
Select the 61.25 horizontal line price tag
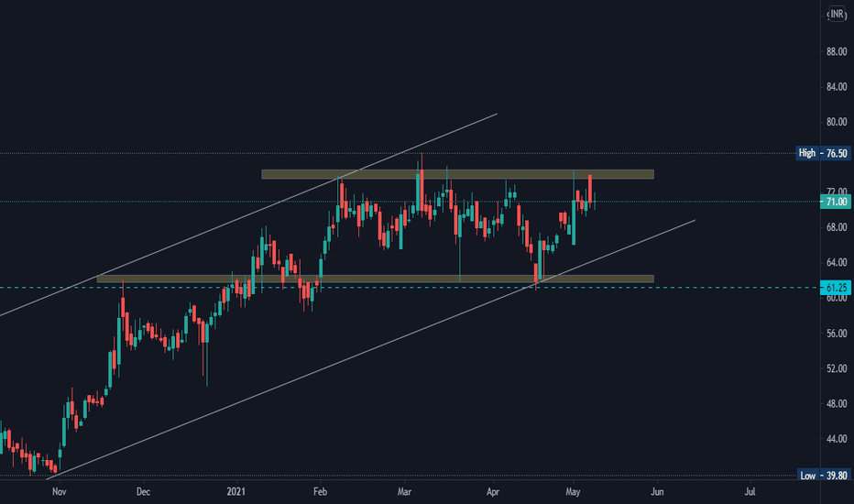(x=836, y=287)
